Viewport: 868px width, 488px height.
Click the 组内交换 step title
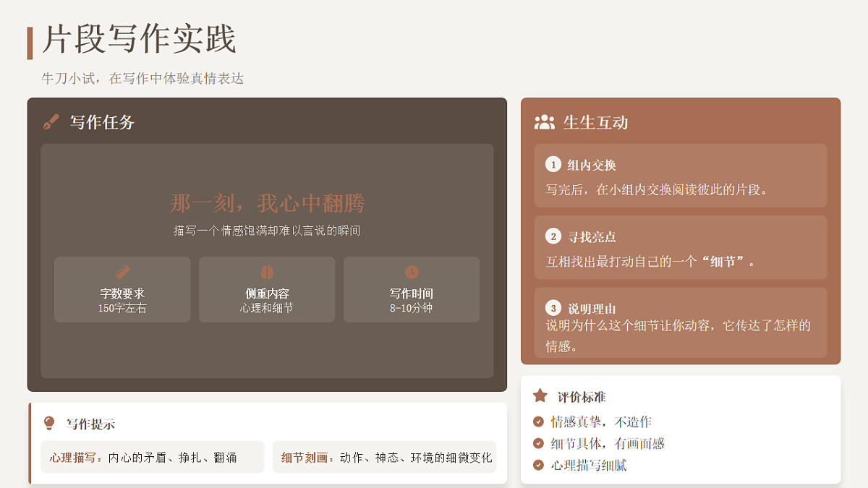pyautogui.click(x=592, y=165)
